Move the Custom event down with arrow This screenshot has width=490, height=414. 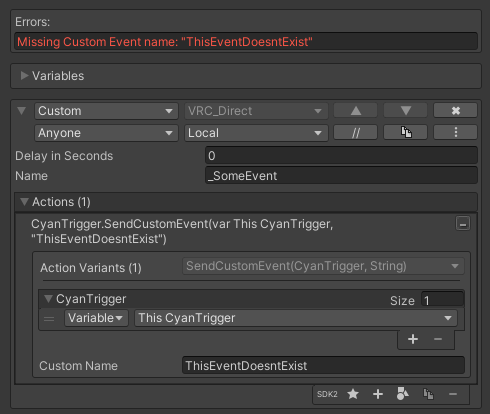[x=405, y=111]
